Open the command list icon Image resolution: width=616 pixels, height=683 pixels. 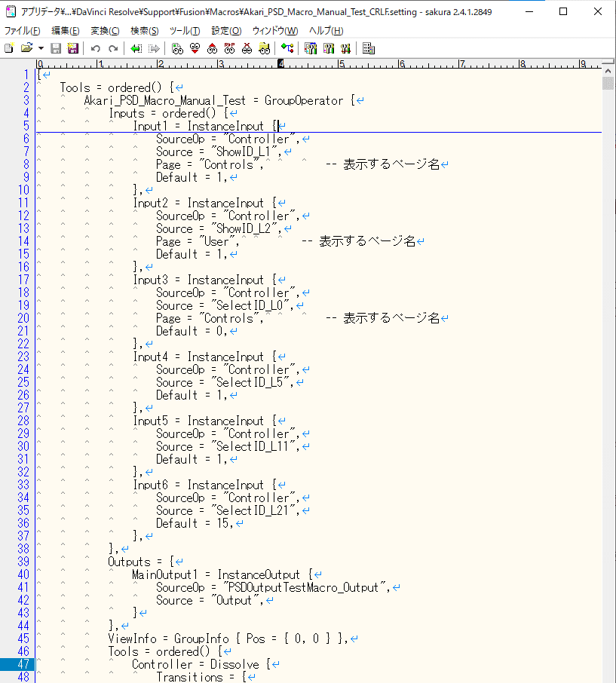[x=369, y=48]
